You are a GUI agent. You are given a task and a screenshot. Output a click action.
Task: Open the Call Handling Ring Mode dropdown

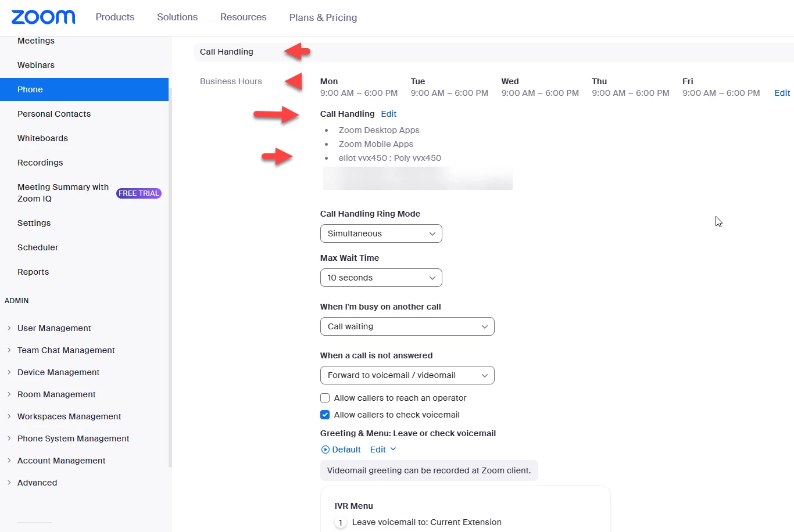pyautogui.click(x=381, y=233)
